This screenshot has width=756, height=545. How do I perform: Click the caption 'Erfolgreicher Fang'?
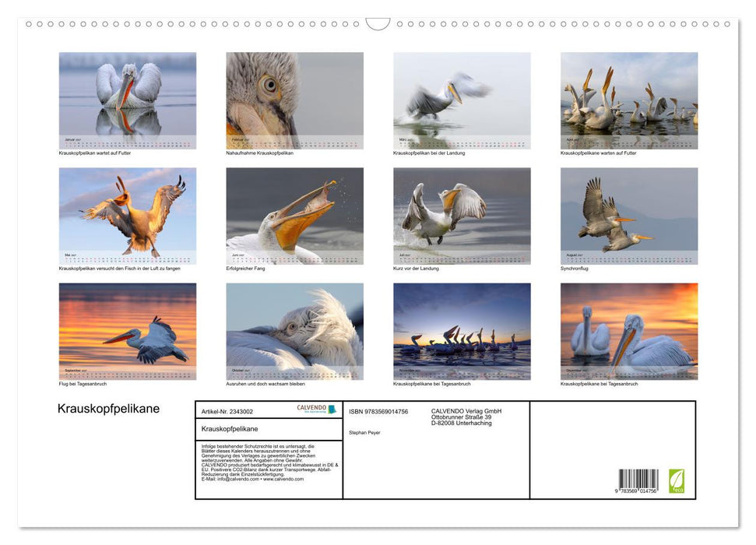tap(245, 268)
